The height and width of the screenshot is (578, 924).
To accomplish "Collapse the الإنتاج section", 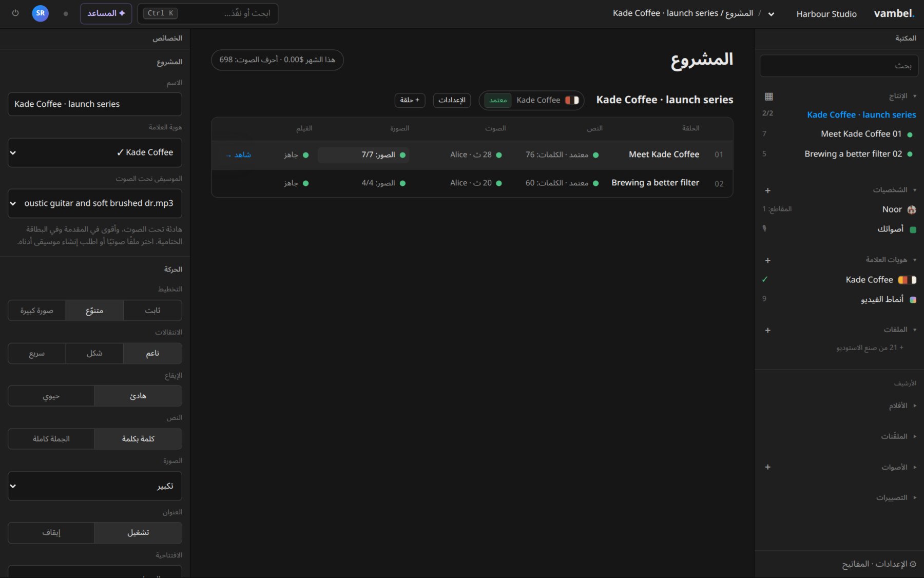I will (902, 96).
